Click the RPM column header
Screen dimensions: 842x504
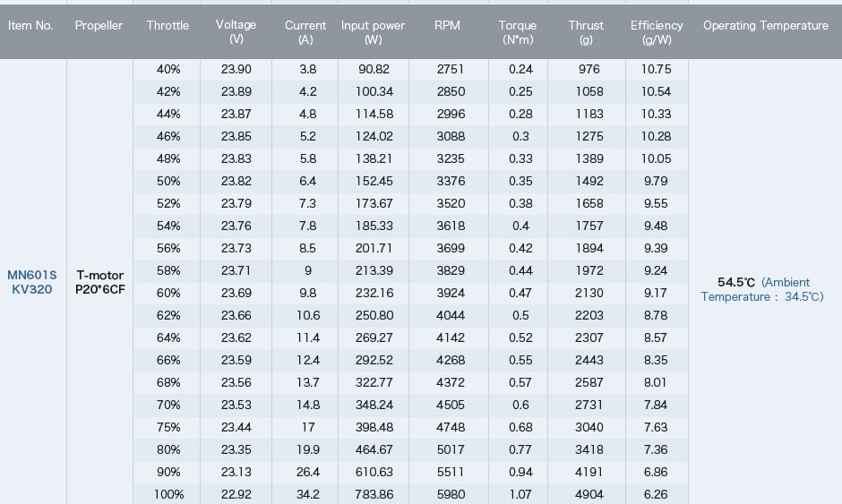447,25
